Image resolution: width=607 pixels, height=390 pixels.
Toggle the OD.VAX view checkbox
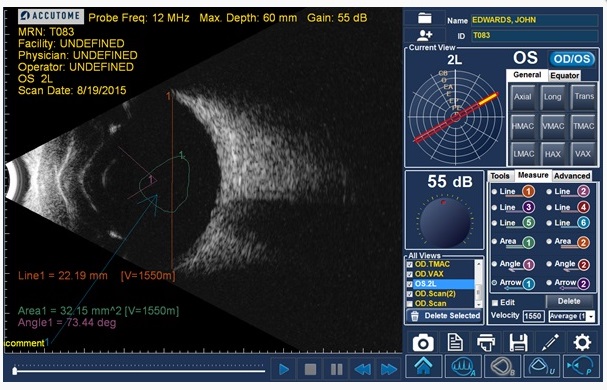[x=410, y=274]
